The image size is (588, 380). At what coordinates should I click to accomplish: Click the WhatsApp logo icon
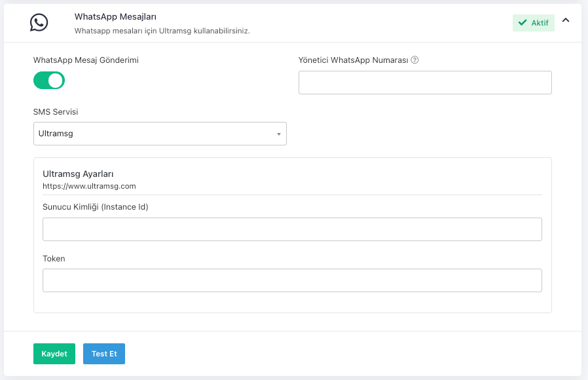point(39,23)
